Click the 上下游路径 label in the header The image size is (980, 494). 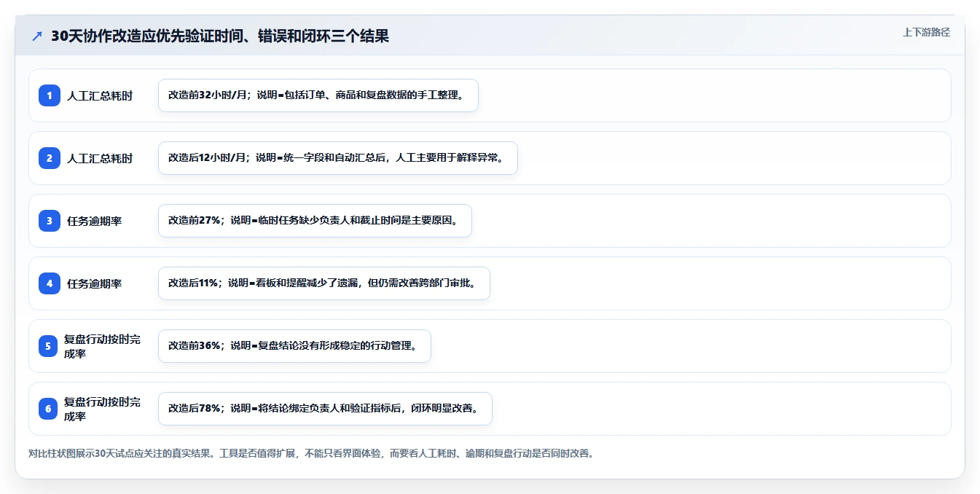click(x=926, y=32)
